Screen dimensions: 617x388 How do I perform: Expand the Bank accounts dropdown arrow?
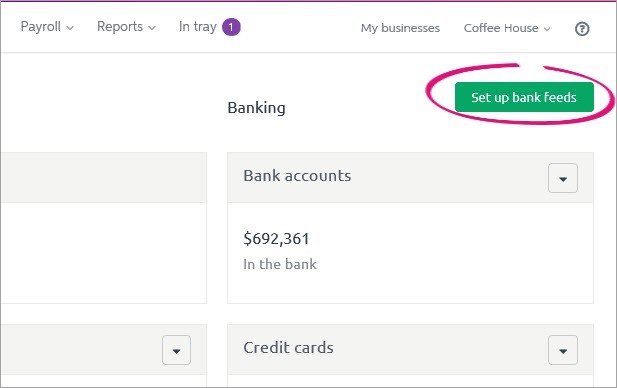pyautogui.click(x=563, y=178)
